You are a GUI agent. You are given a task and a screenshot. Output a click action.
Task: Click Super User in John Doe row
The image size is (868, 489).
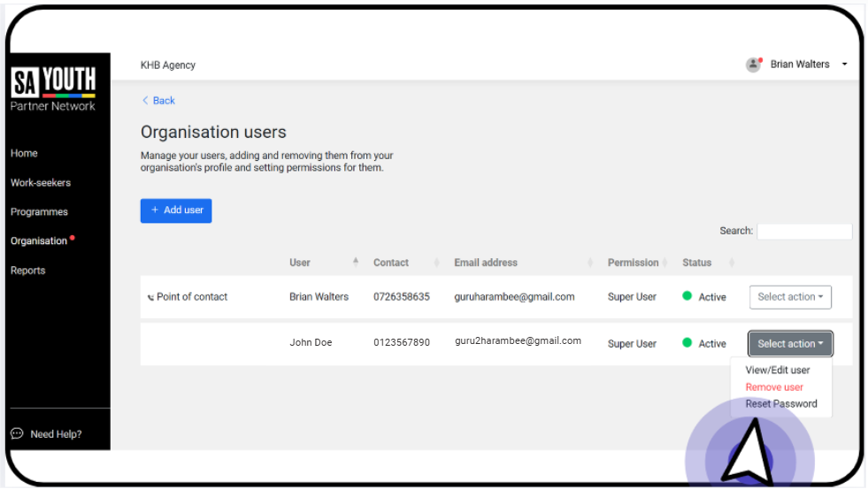pos(632,343)
